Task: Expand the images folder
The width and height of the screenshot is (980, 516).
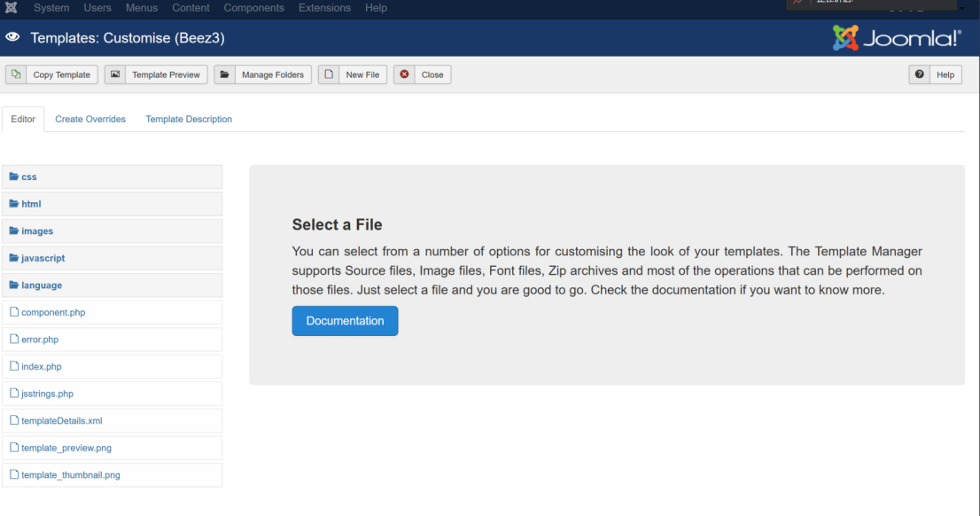Action: 112,231
